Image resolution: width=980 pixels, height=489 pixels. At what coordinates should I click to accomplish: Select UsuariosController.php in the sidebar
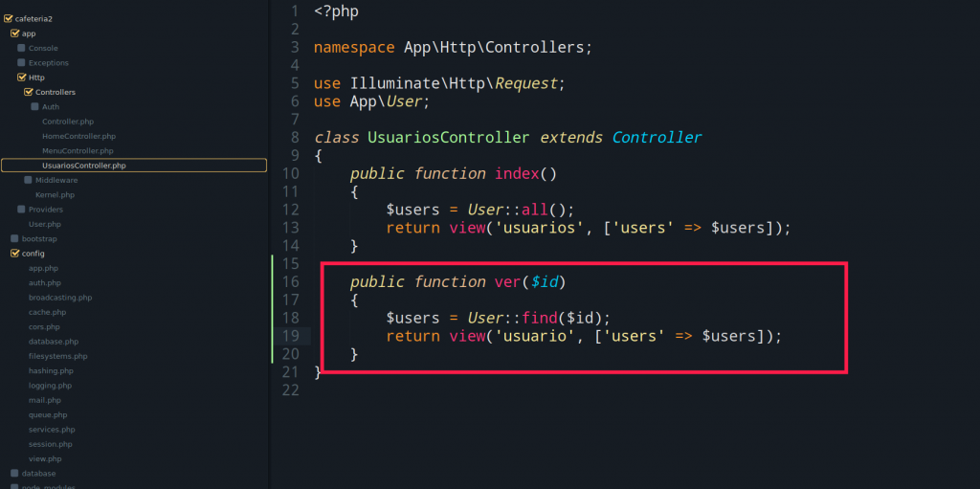point(83,166)
